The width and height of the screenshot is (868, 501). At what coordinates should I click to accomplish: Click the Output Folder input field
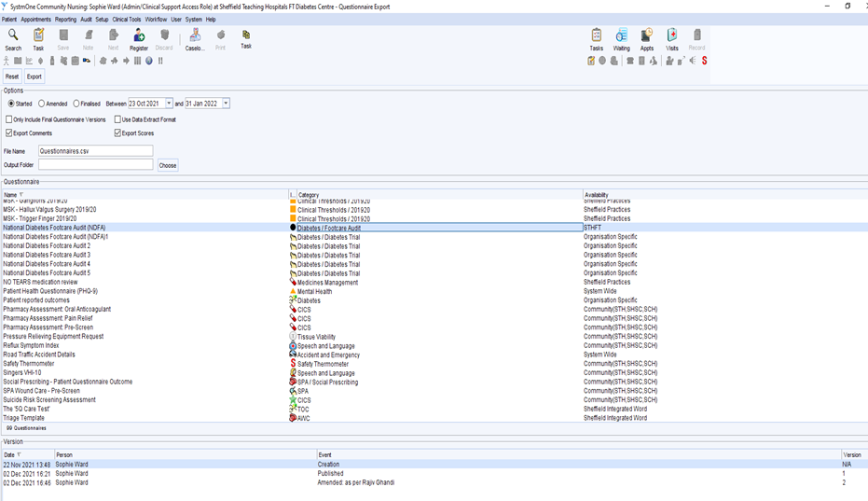(x=96, y=164)
